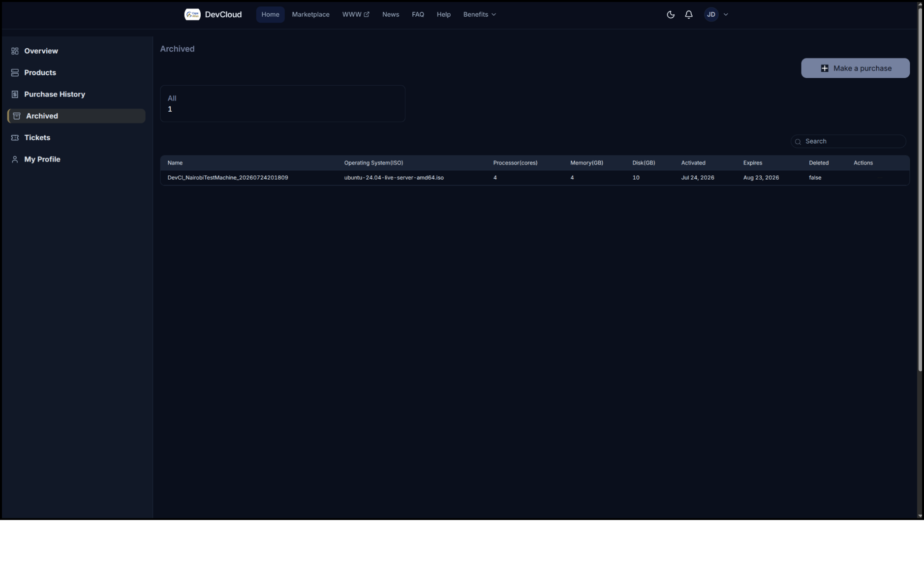Click the Processor(cores) column header
Viewport: 924px width, 575px height.
tap(515, 162)
